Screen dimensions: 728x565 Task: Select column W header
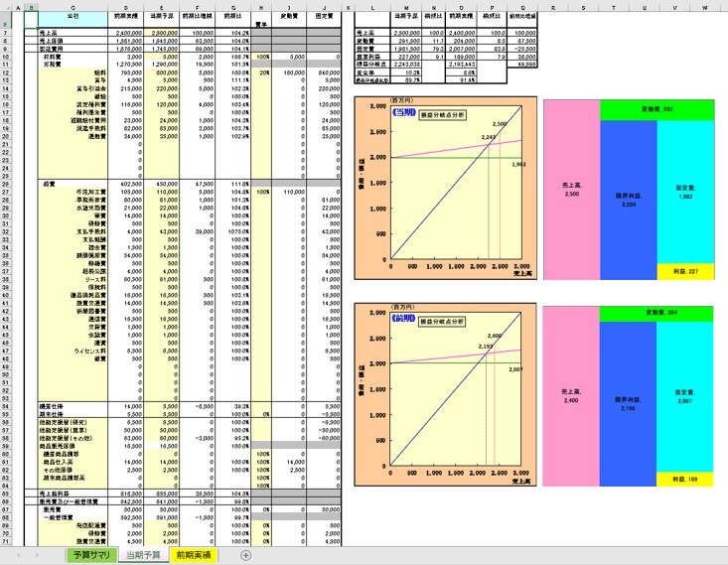pos(705,7)
